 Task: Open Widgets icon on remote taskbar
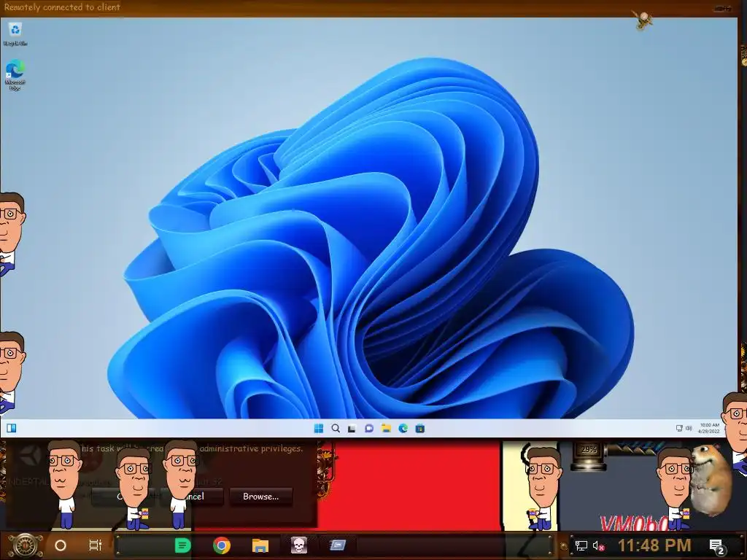(12, 428)
